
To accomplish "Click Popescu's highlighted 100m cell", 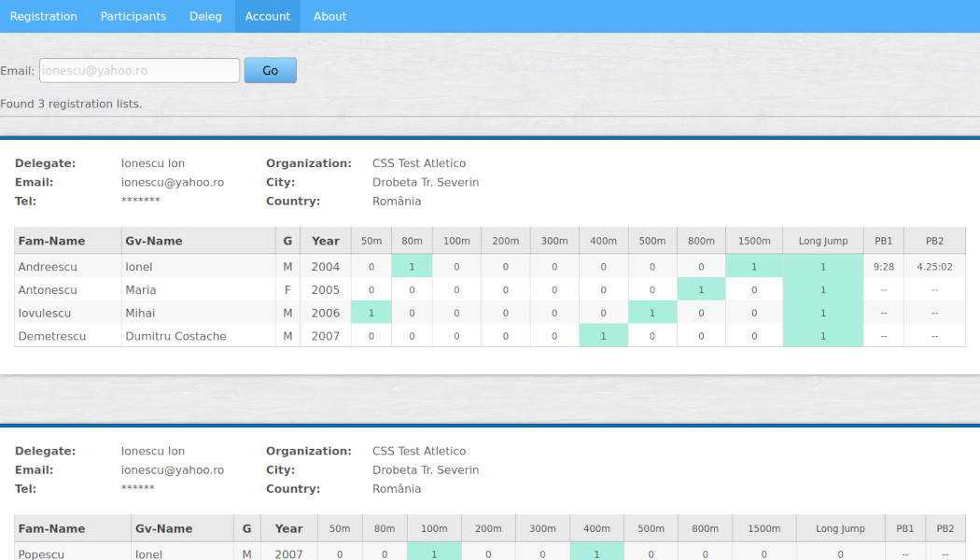I will 434,554.
